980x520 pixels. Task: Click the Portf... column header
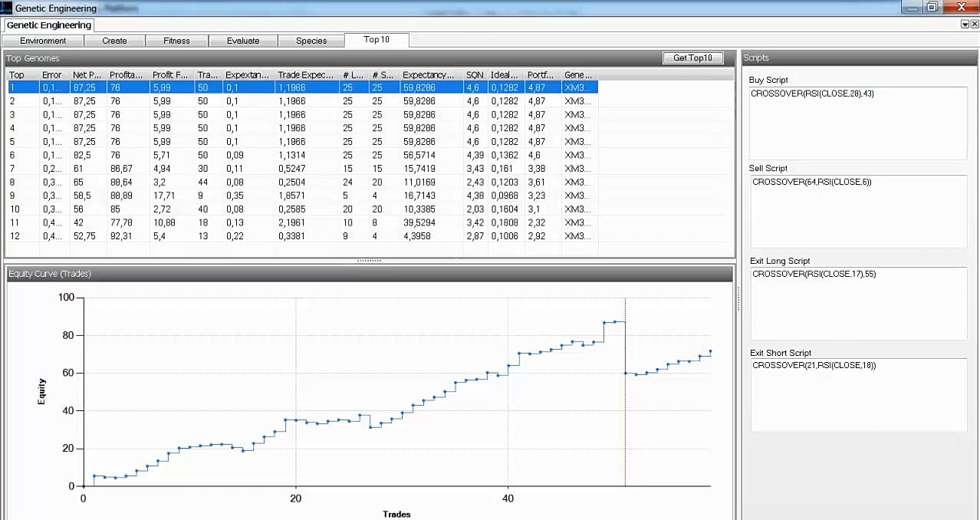pyautogui.click(x=543, y=75)
